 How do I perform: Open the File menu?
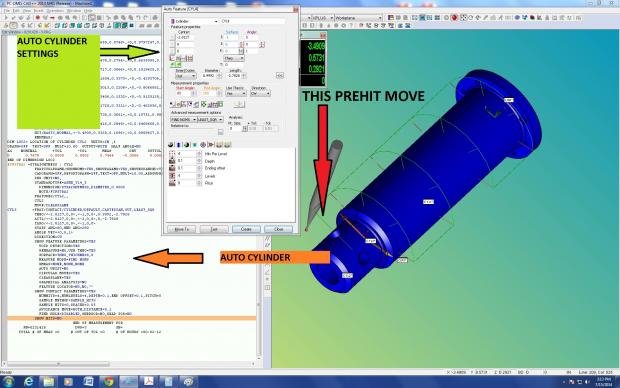pyautogui.click(x=7, y=11)
